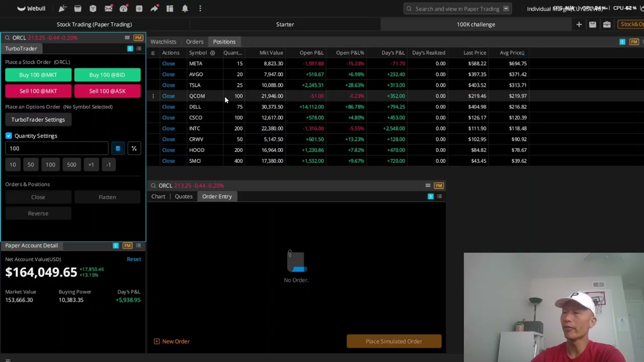The height and width of the screenshot is (362, 644).
Task: Sort positions by Open P&L header
Action: click(311, 53)
